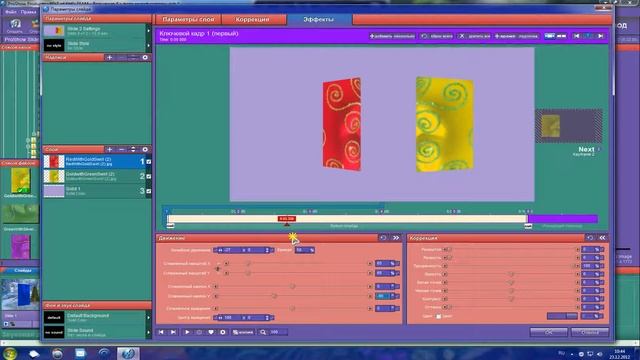The width and height of the screenshot is (640, 360).
Task: Reset Коррекция panel settings icon
Action: pos(590,238)
